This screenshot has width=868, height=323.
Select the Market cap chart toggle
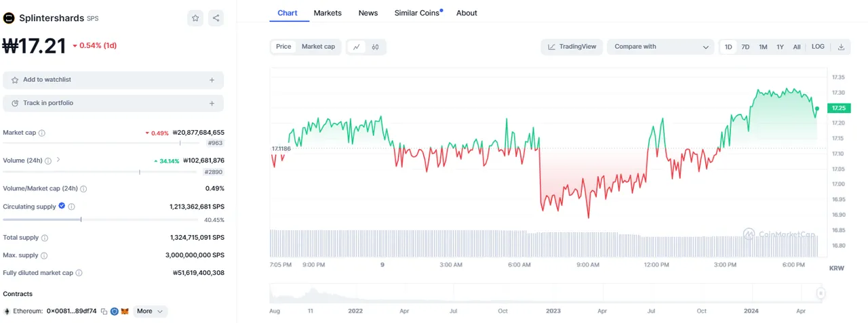click(318, 47)
